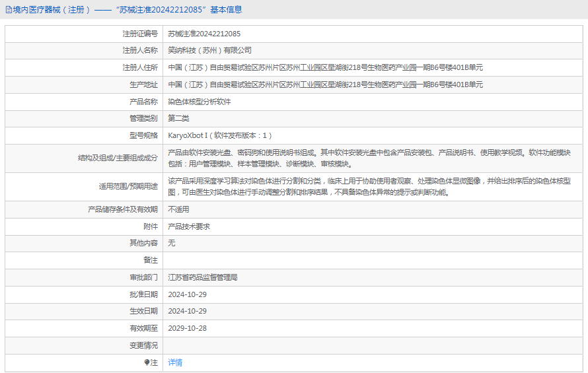
Task: Select registration number 苏械注准20242212085 value
Action: pyautogui.click(x=204, y=34)
